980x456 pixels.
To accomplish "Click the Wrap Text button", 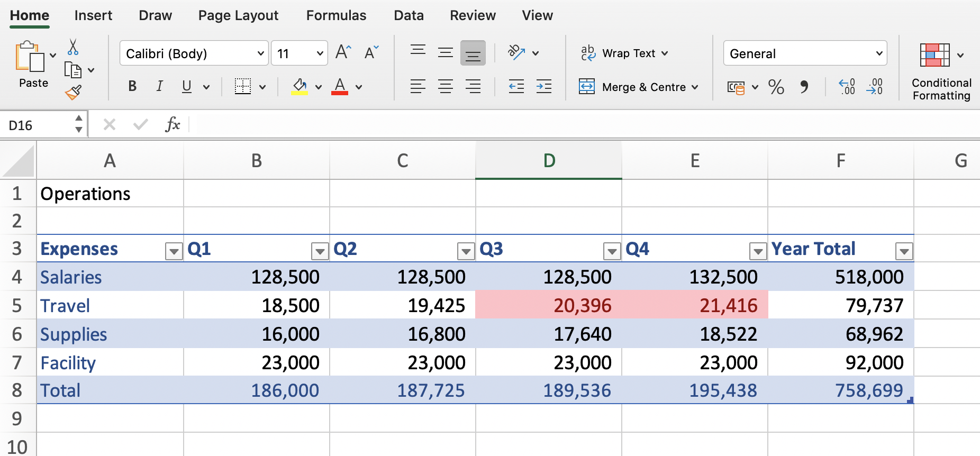I will (x=625, y=53).
